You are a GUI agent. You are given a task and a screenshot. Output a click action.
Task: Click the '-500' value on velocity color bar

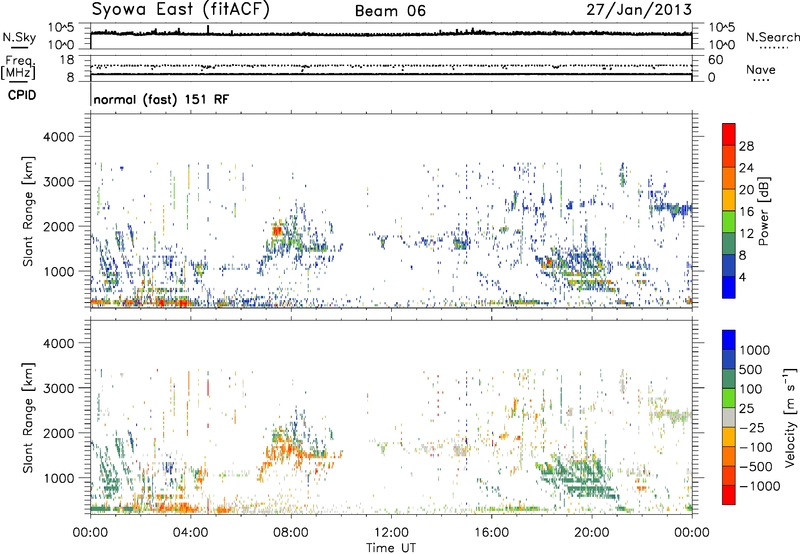coord(756,467)
